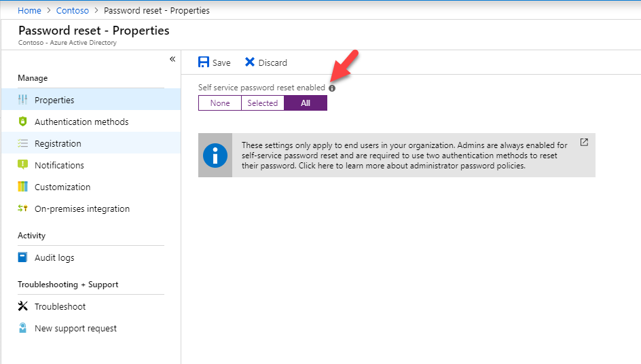Click the Self service password reset enabled label
The width and height of the screenshot is (641, 364).
pyautogui.click(x=261, y=88)
